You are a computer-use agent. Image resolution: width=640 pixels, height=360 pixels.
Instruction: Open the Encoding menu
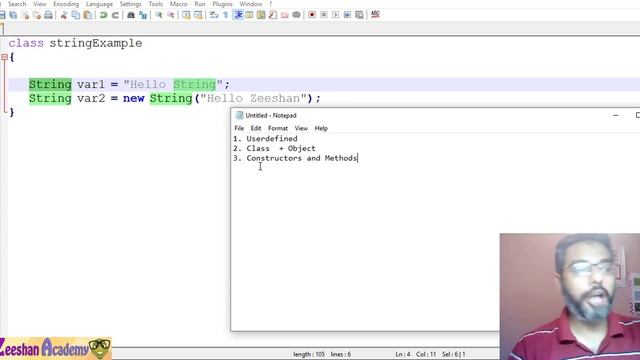[66, 4]
